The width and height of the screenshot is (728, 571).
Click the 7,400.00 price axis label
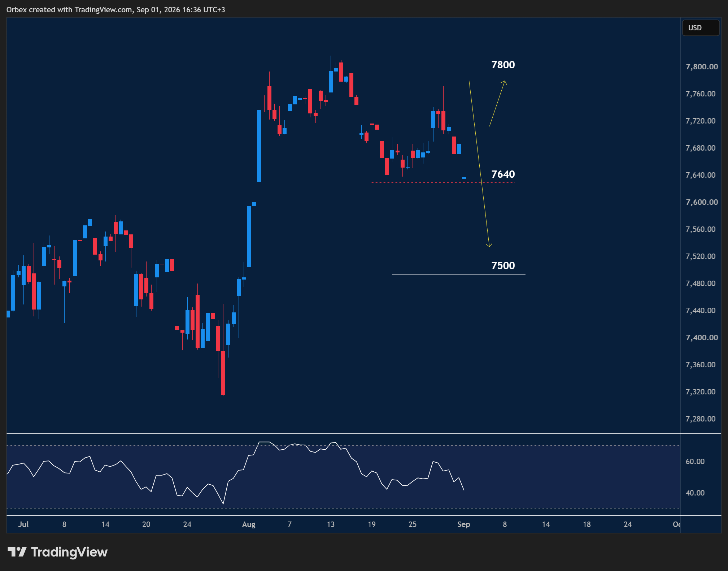(702, 338)
